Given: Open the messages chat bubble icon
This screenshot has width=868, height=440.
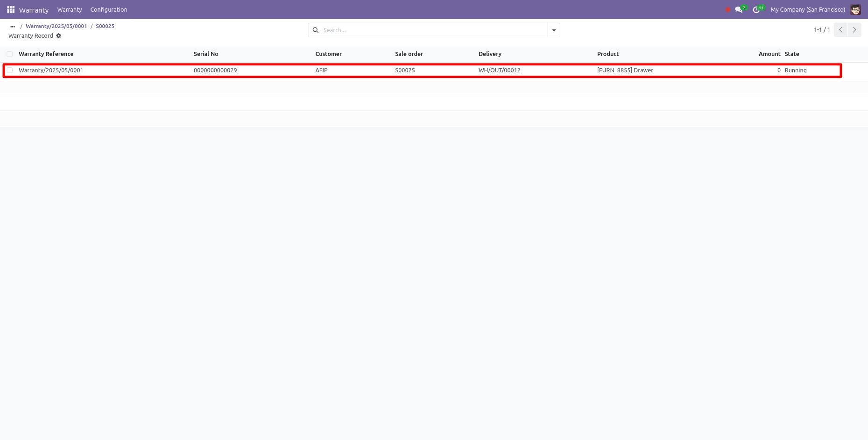Looking at the screenshot, I should (739, 9).
